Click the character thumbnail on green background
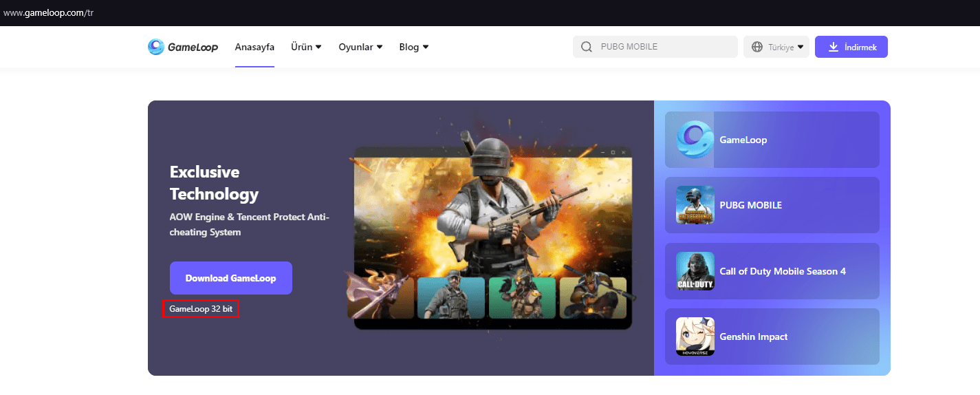This screenshot has height=395, width=980. pyautogui.click(x=522, y=297)
